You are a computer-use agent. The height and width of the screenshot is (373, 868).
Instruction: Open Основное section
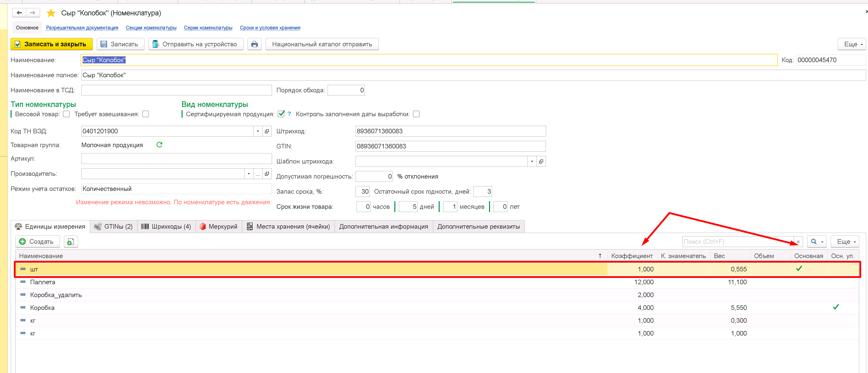[27, 28]
